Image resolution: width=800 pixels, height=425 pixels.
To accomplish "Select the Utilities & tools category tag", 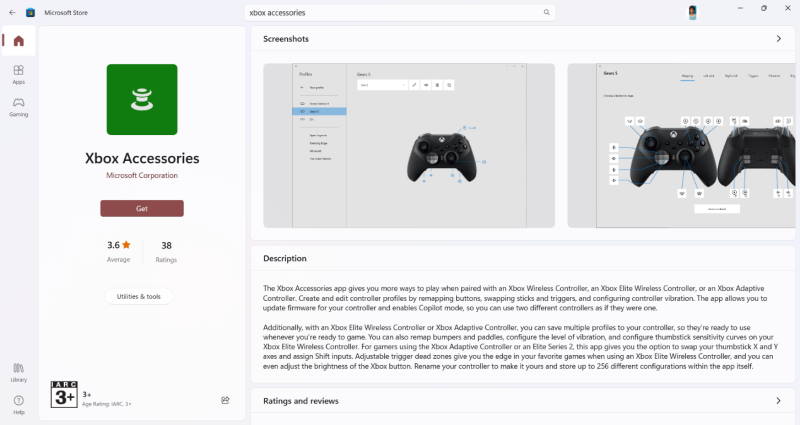I will (139, 296).
